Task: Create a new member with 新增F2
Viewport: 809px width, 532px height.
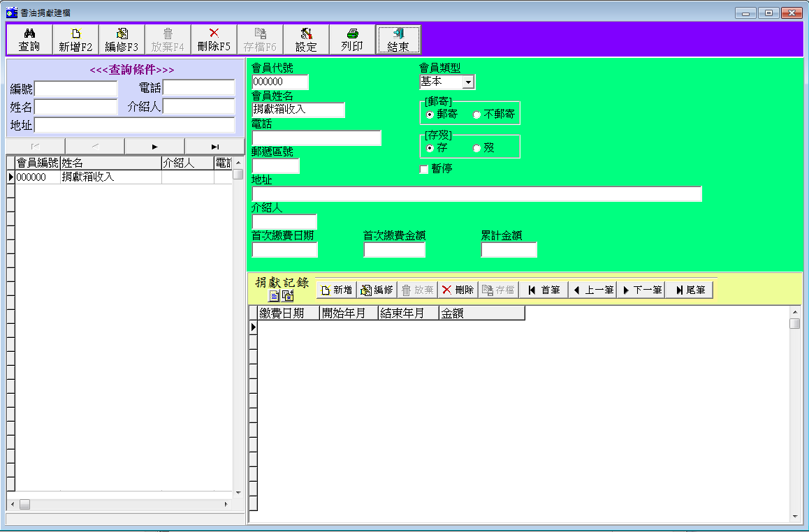Action: (x=75, y=40)
